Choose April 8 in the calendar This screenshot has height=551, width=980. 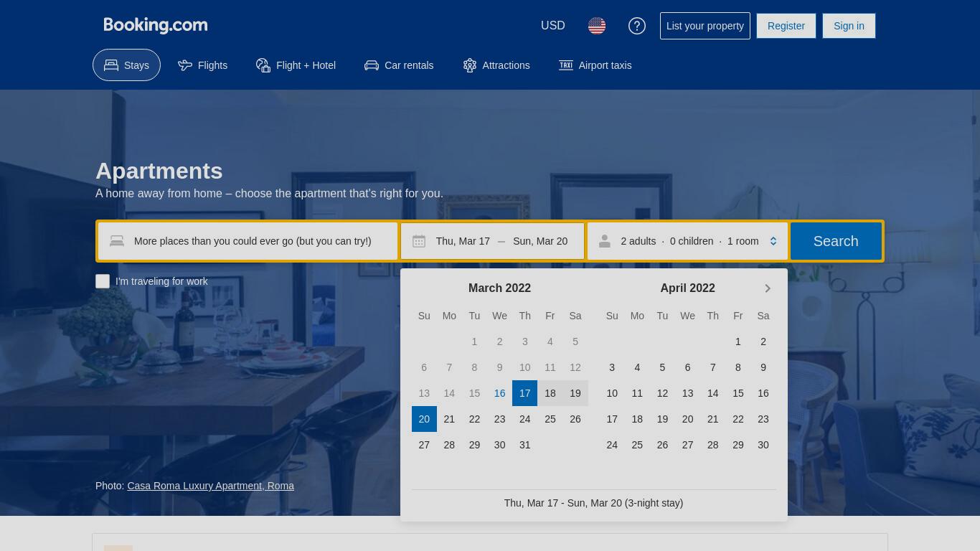[738, 367]
